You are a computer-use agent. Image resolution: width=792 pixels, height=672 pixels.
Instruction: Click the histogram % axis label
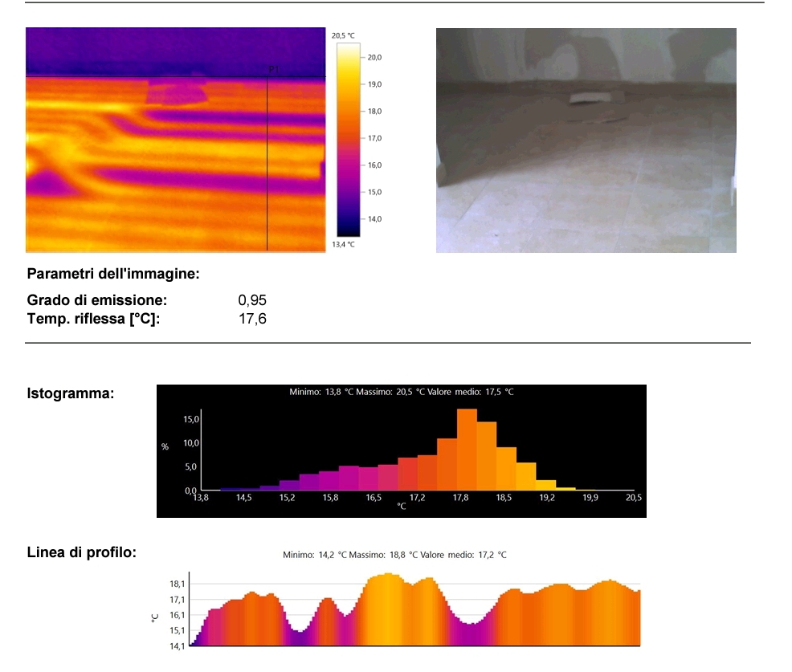(x=165, y=447)
